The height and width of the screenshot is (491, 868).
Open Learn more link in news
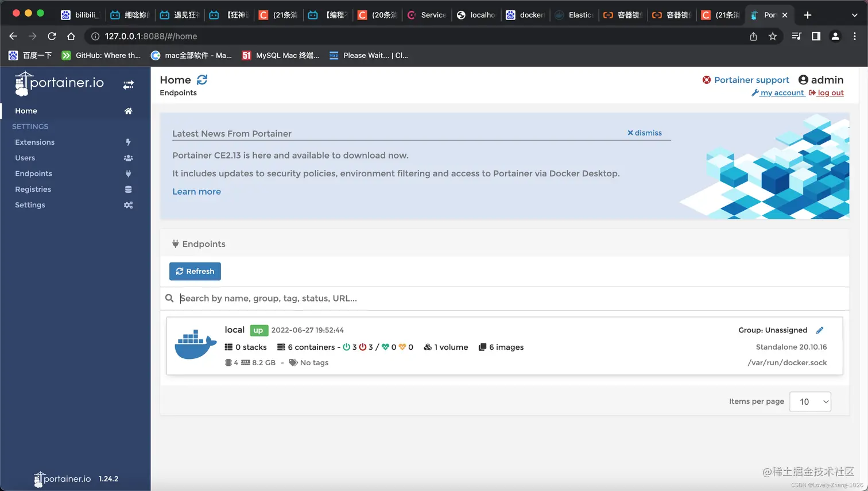(196, 192)
